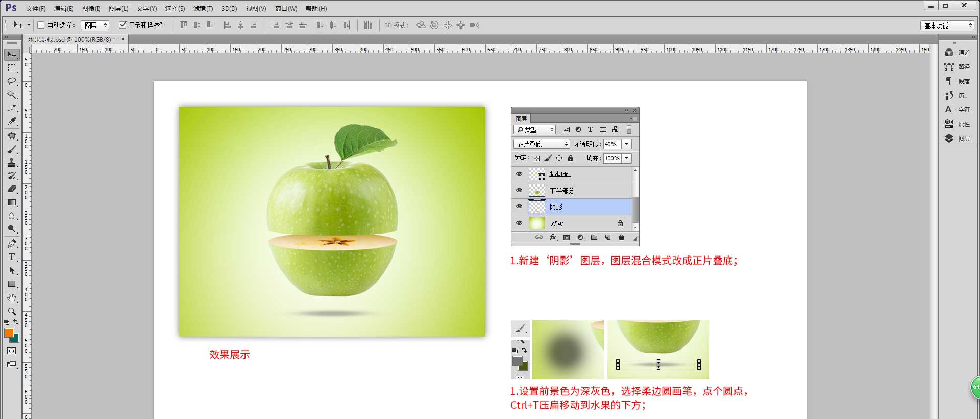Choose the Lasso tool

coord(12,81)
